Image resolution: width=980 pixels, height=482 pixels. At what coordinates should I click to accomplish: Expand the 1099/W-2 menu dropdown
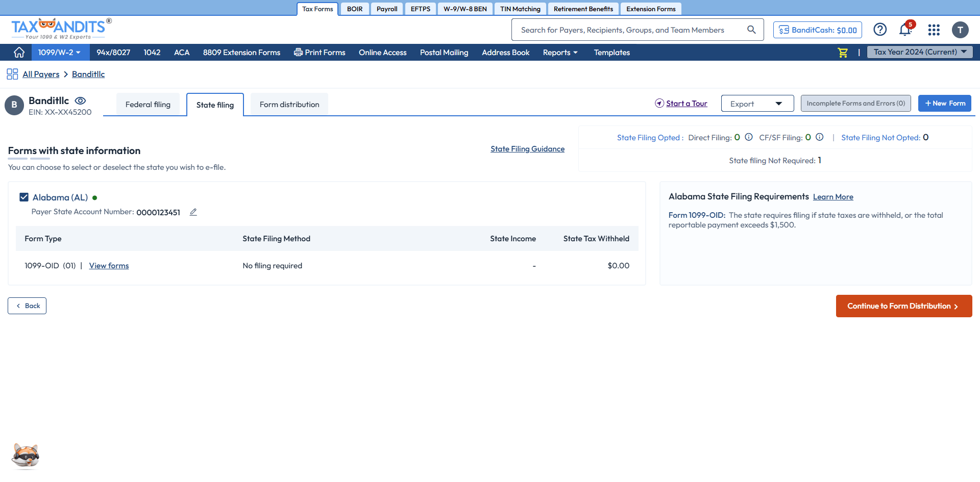coord(59,53)
